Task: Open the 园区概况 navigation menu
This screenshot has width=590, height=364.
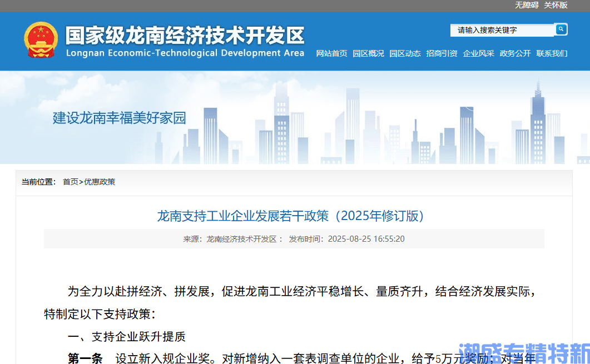Action: [368, 53]
